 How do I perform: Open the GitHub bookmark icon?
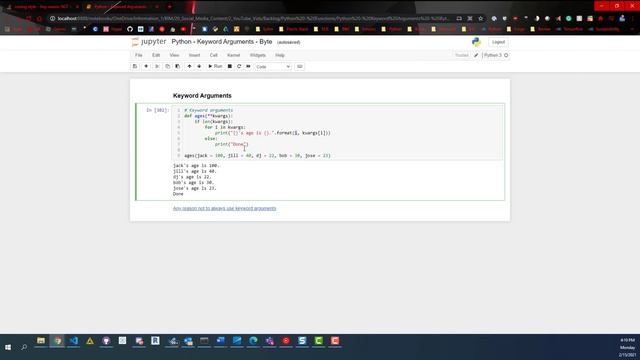coord(130,29)
